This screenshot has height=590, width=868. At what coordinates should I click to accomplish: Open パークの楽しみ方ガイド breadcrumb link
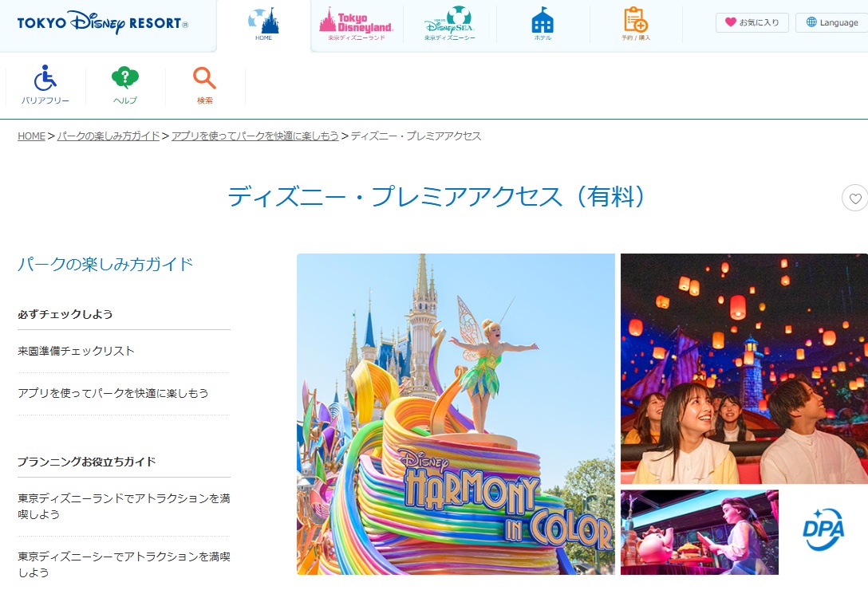tap(108, 136)
